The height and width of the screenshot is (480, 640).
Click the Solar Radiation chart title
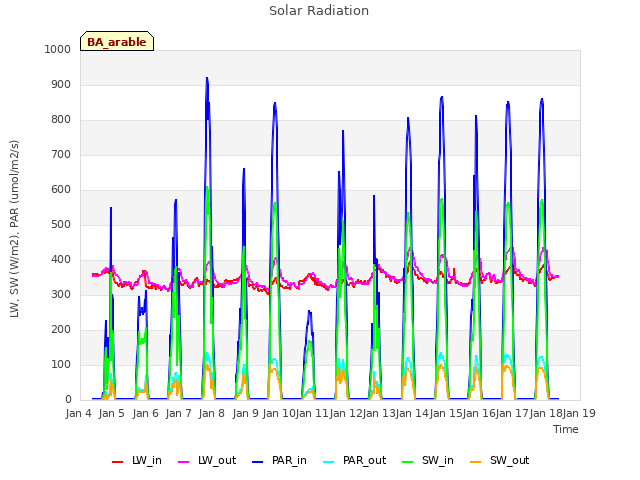319,11
